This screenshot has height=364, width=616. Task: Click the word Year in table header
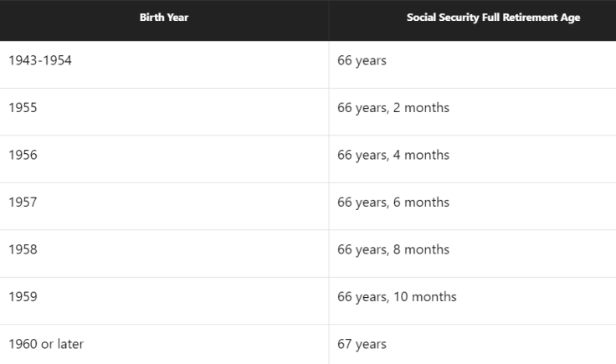point(178,18)
